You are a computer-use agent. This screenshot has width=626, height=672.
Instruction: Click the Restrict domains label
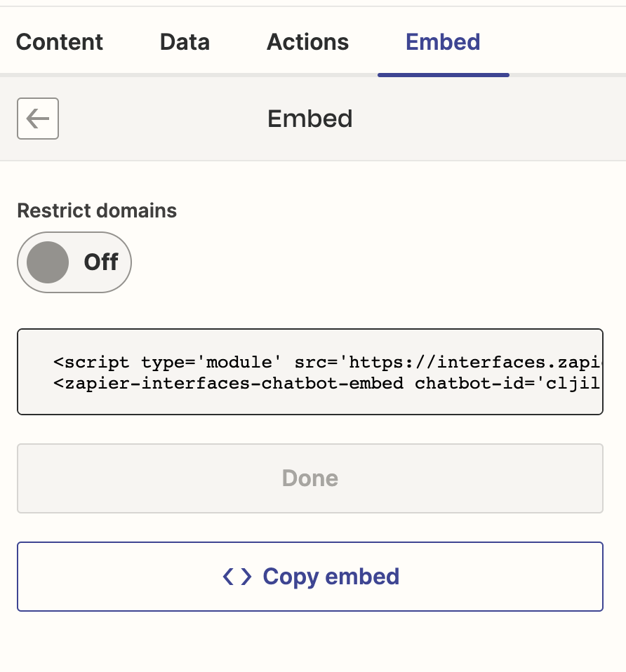point(97,210)
